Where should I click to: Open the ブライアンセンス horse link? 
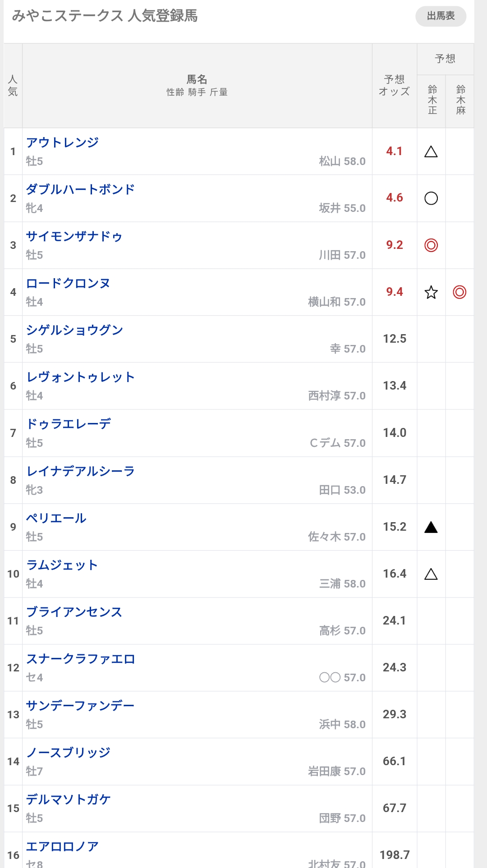pyautogui.click(x=74, y=612)
